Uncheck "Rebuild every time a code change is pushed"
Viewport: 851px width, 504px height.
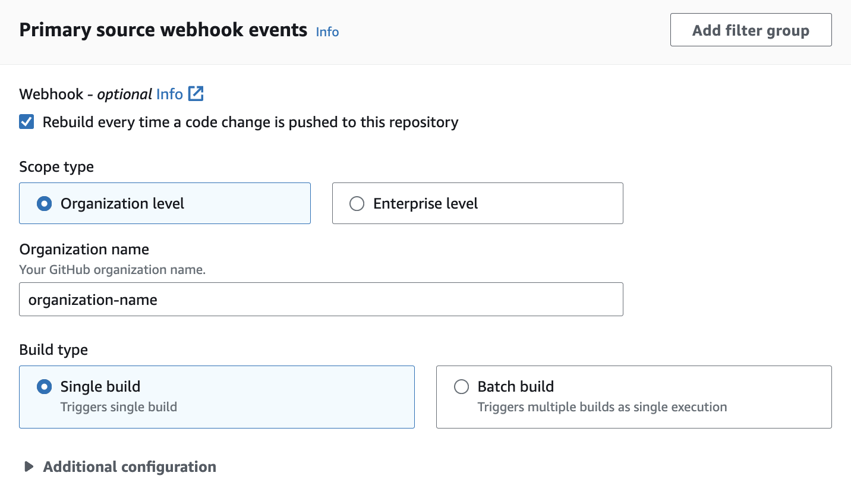tap(26, 121)
